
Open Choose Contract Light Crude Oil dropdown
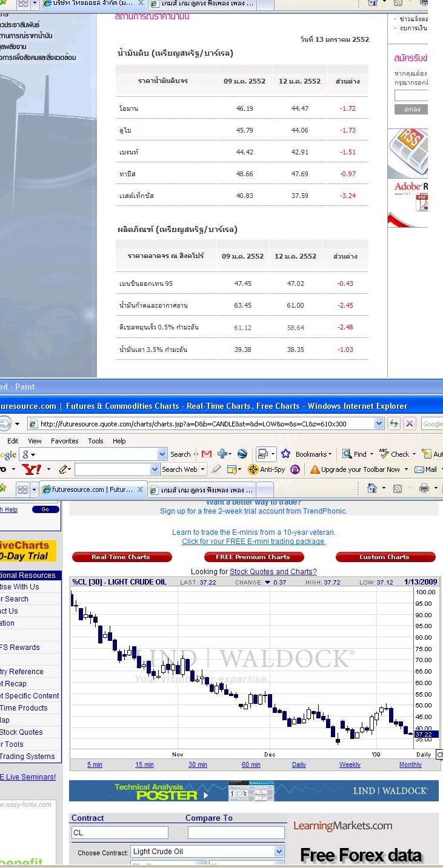[x=279, y=851]
